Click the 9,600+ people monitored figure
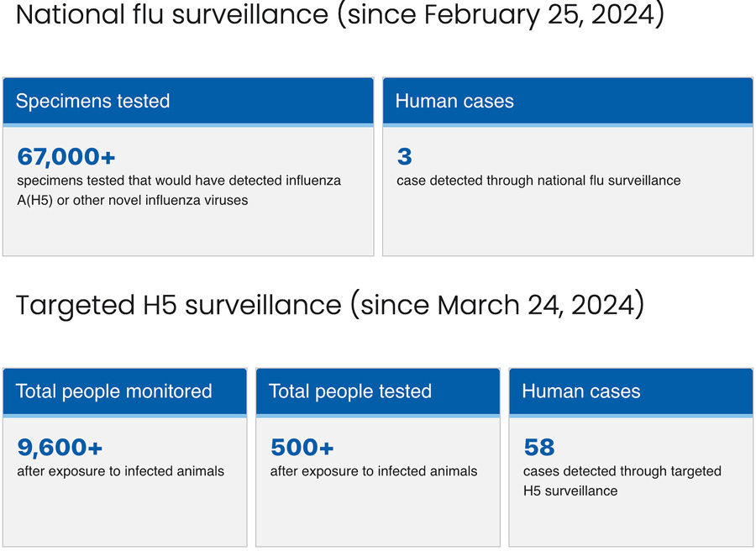Viewport: 756px width, 551px height. 60,448
